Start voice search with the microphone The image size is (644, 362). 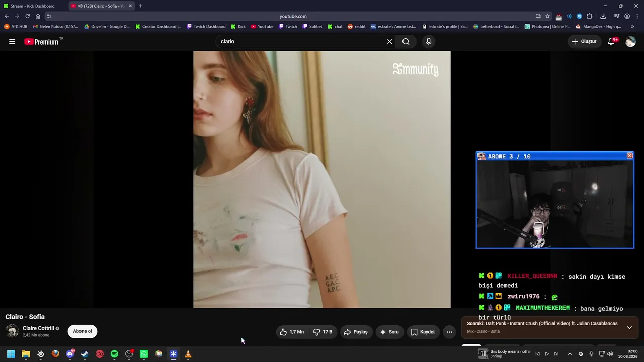coord(429,42)
